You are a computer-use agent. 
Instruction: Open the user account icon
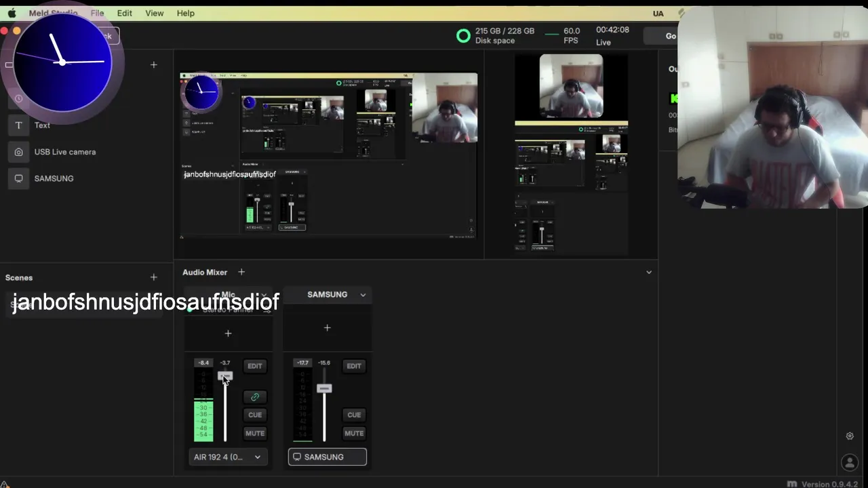pos(850,463)
